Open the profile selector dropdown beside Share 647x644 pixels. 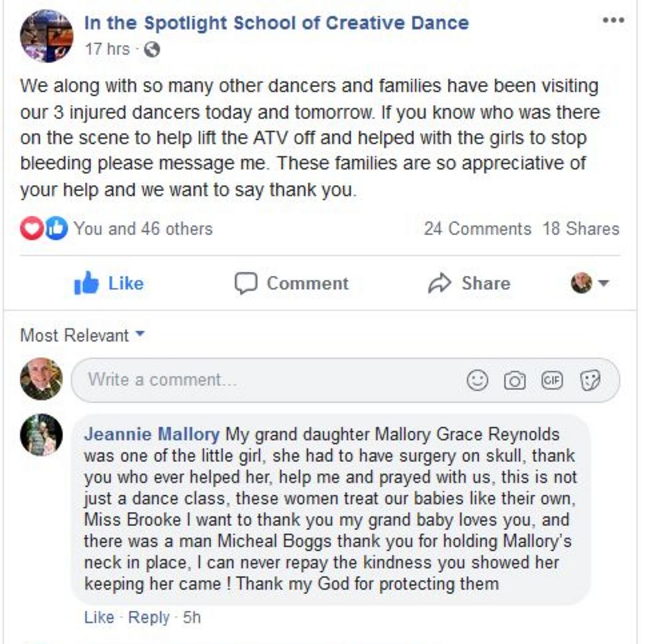[590, 283]
